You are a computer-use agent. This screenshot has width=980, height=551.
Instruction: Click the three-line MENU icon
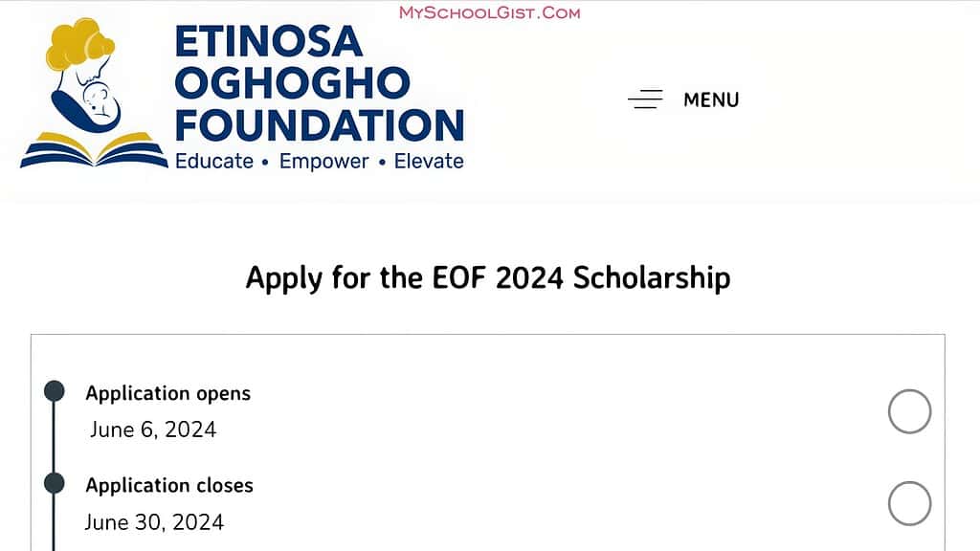pyautogui.click(x=645, y=99)
